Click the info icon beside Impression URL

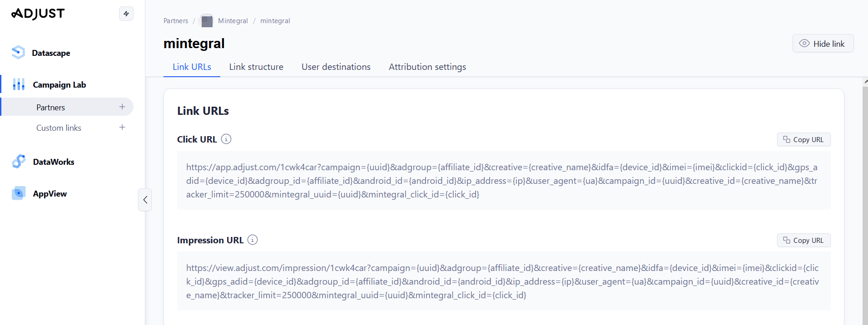coord(253,240)
